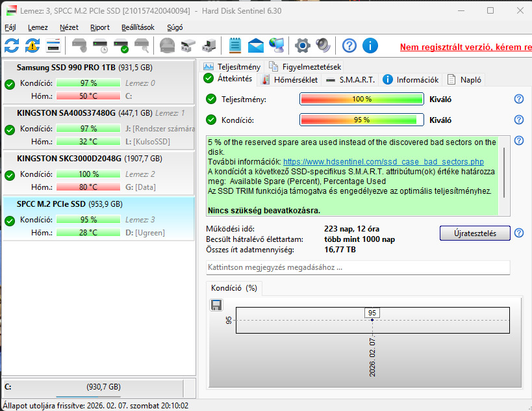Click the Samsung 50 °C temperature bar

[x=88, y=96]
